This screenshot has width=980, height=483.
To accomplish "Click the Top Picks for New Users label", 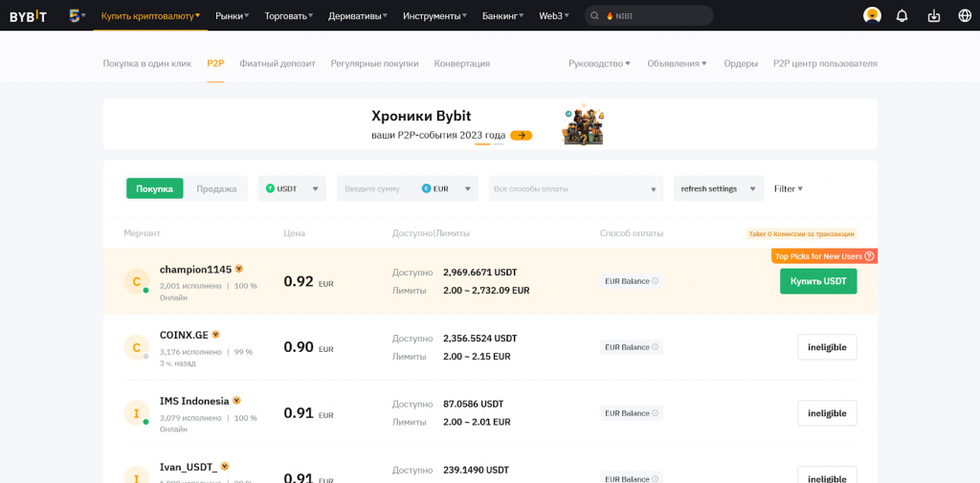I will [818, 256].
